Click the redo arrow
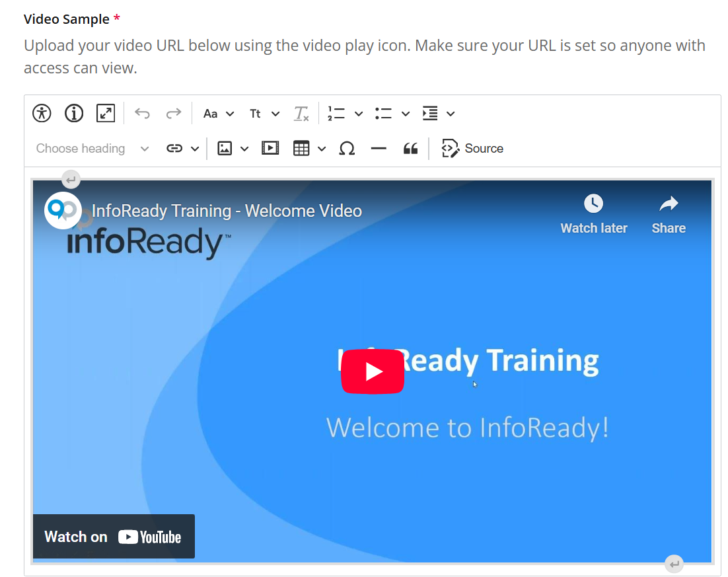 [x=174, y=114]
